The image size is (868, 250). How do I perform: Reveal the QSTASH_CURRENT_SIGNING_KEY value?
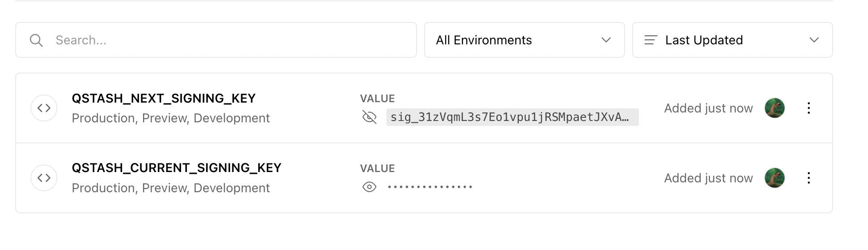[369, 187]
